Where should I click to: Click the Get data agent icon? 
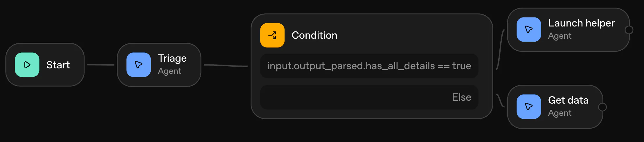[x=528, y=106]
